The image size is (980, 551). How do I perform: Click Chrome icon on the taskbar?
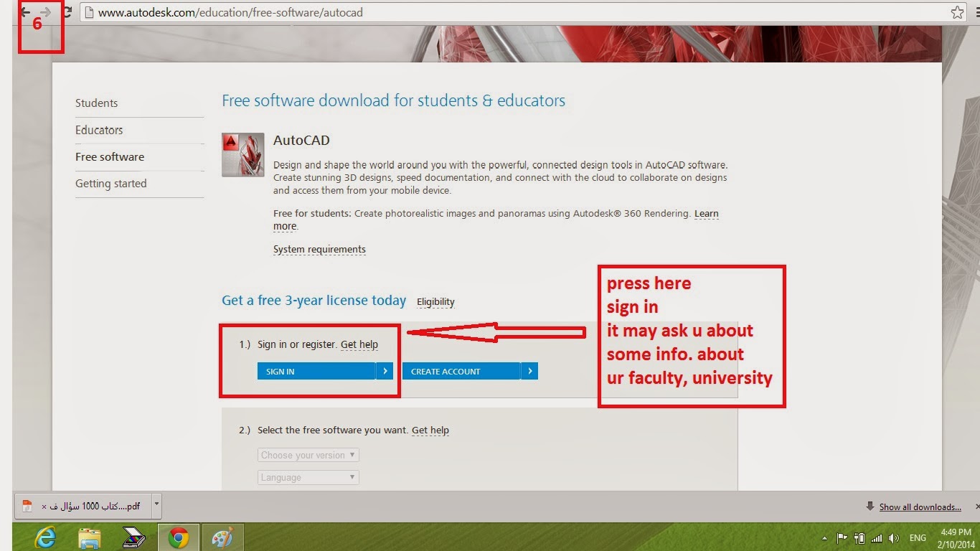click(179, 537)
